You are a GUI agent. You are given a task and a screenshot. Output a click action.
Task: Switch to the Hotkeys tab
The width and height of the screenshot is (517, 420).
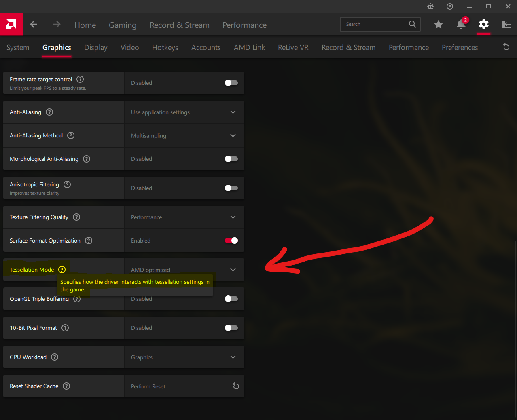click(165, 47)
